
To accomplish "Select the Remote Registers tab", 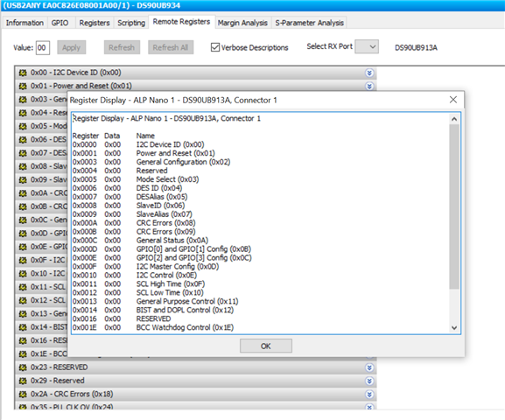I will tap(181, 22).
